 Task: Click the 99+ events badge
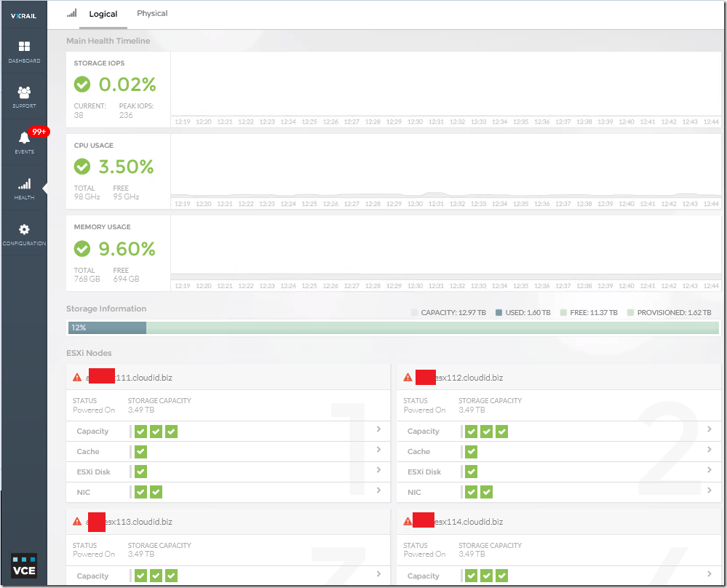coord(39,132)
